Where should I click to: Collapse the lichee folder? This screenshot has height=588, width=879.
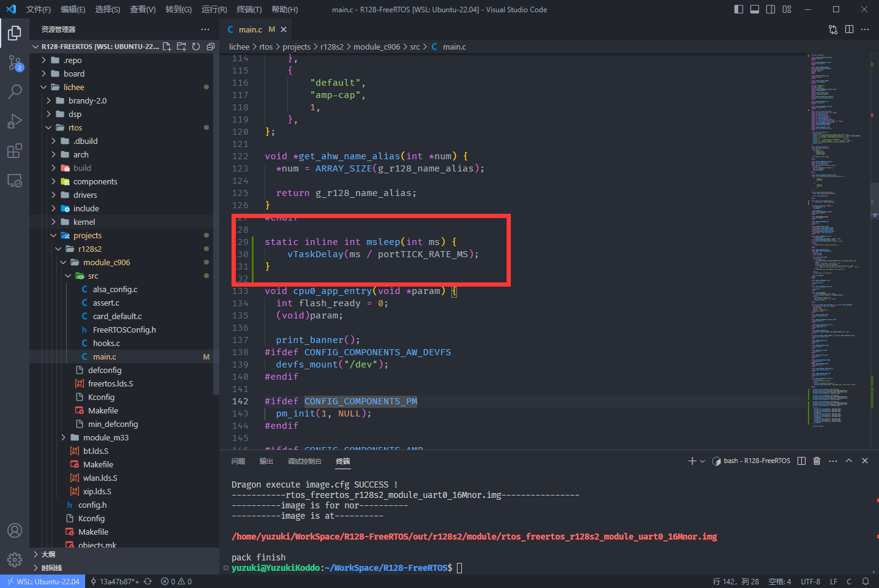coord(74,87)
